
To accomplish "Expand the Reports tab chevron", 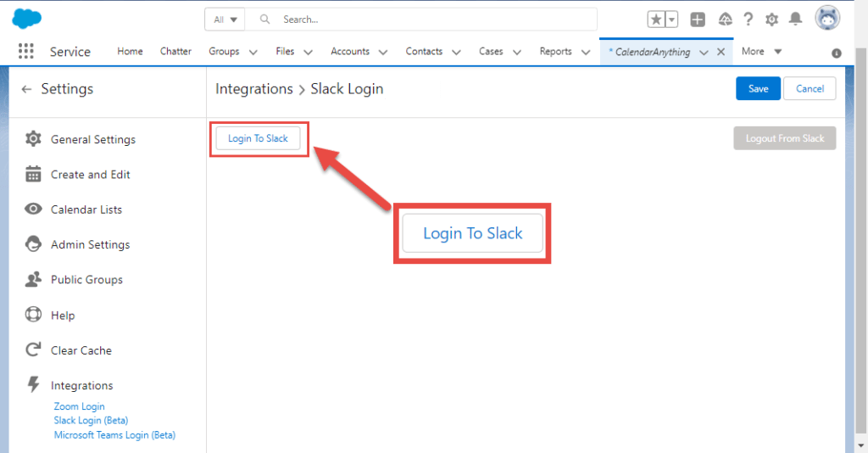I will 586,52.
